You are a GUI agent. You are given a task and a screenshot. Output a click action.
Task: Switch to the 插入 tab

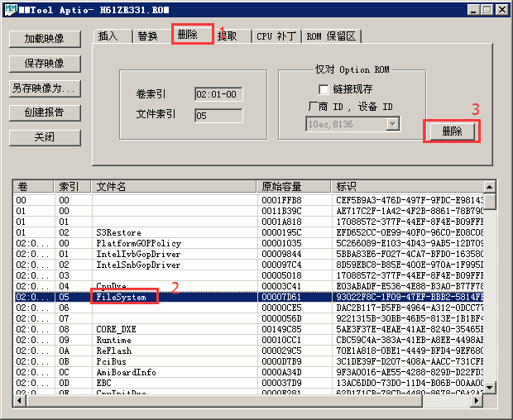[108, 36]
